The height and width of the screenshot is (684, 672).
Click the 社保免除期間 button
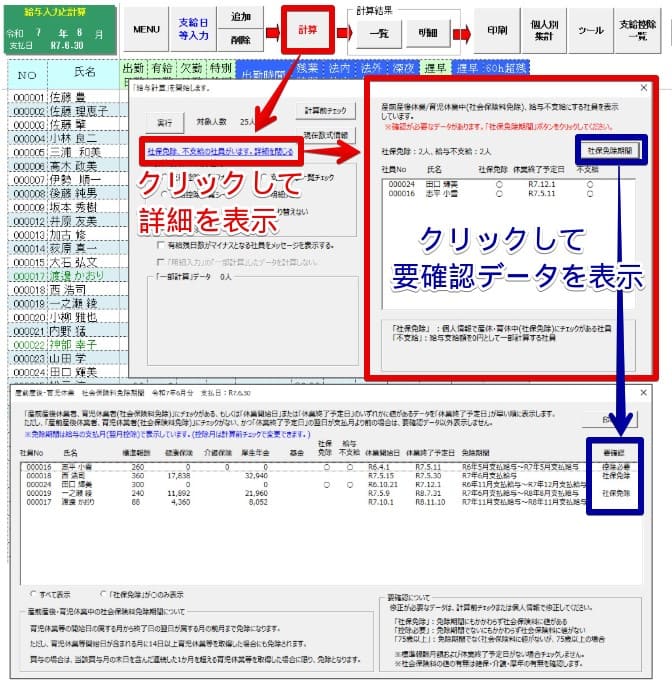tap(610, 150)
